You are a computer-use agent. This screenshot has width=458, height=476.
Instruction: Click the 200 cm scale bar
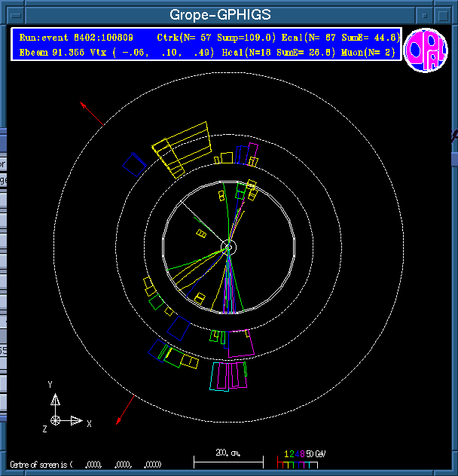point(228,458)
